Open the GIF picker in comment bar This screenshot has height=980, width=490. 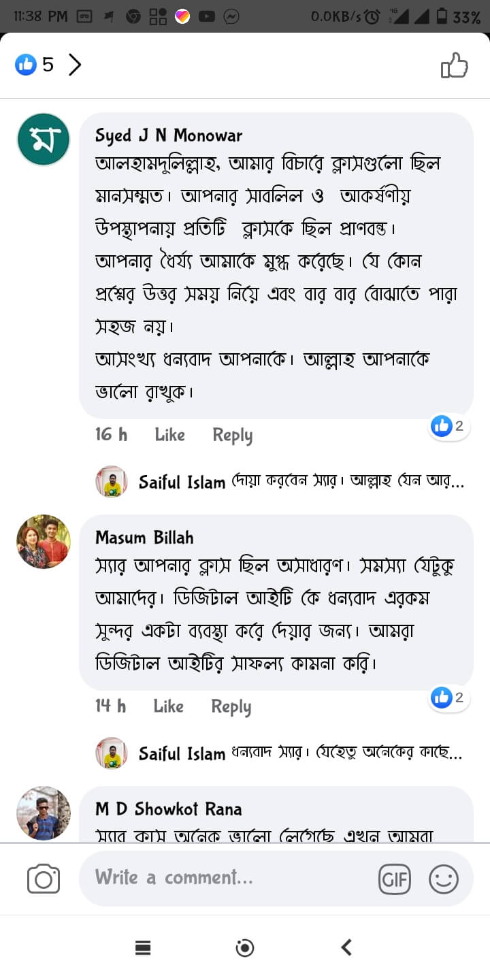click(395, 879)
